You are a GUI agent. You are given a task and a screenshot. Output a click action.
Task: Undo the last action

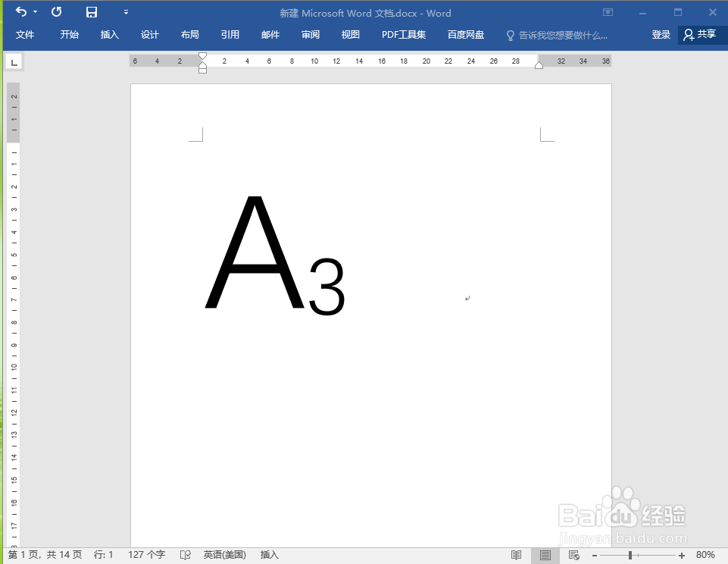21,11
